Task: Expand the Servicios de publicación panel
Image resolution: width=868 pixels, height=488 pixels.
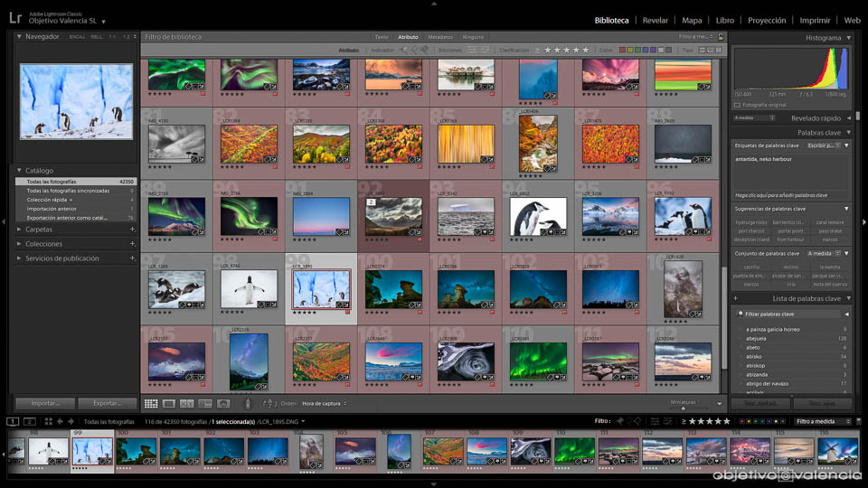Action: click(19, 258)
